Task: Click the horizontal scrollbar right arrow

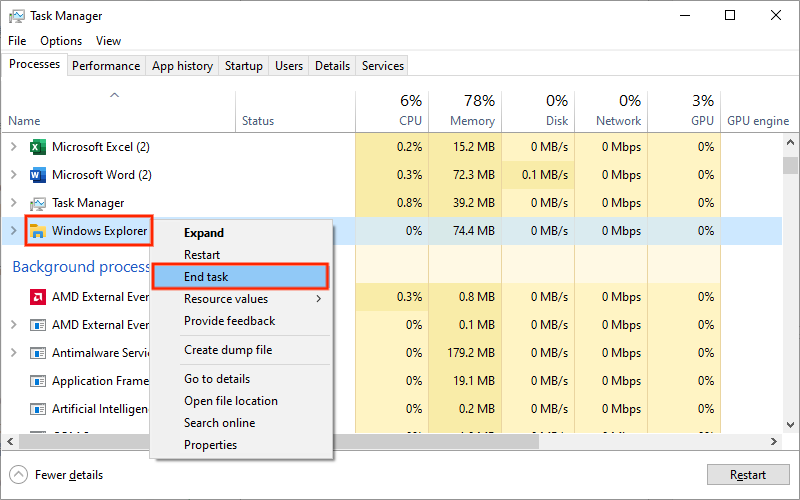Action: click(774, 441)
